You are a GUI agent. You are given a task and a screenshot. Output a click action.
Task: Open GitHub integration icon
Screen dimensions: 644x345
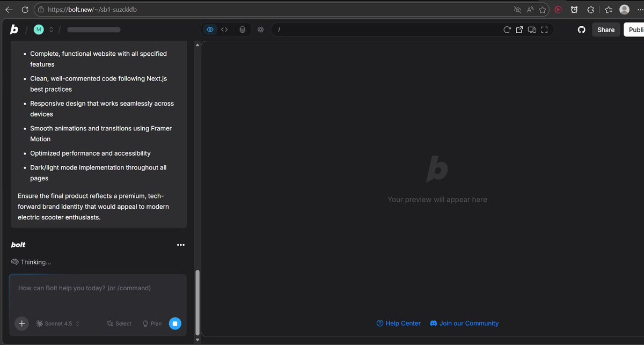pyautogui.click(x=582, y=30)
